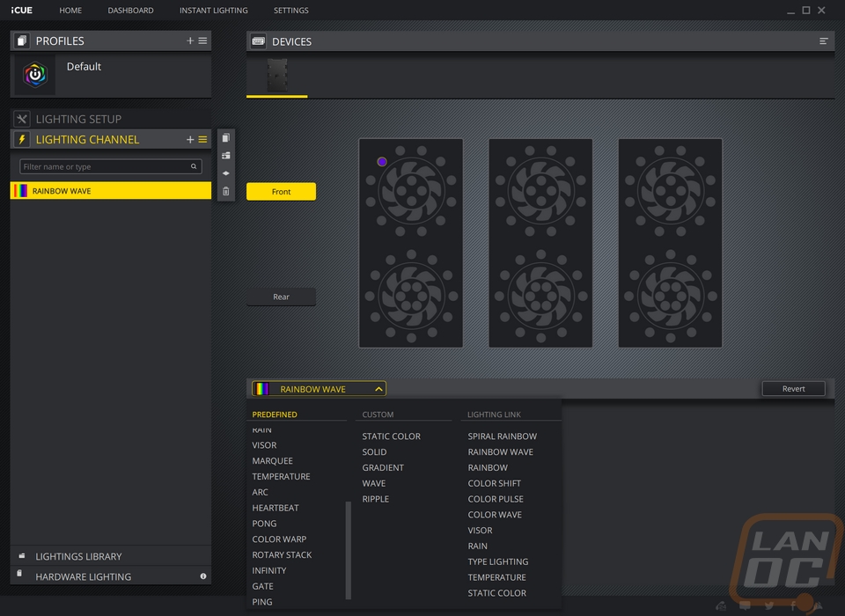The image size is (845, 616).
Task: Click the Lighting Setup tools icon
Action: pos(21,119)
